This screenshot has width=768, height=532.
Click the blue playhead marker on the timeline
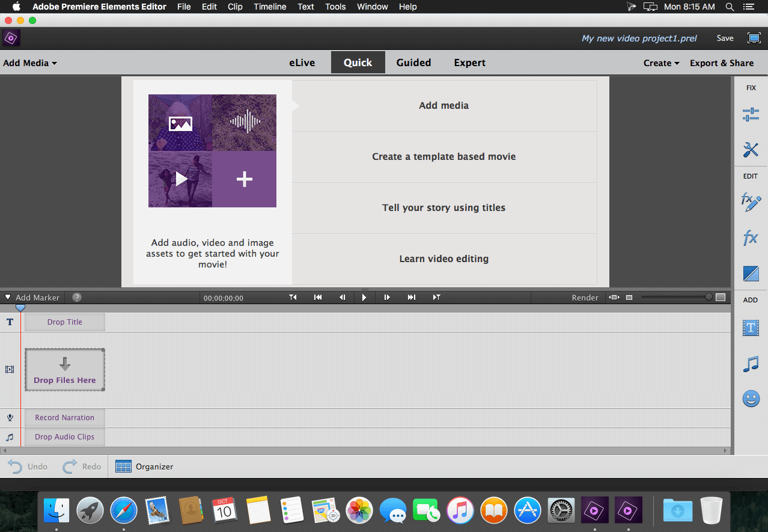(x=20, y=307)
